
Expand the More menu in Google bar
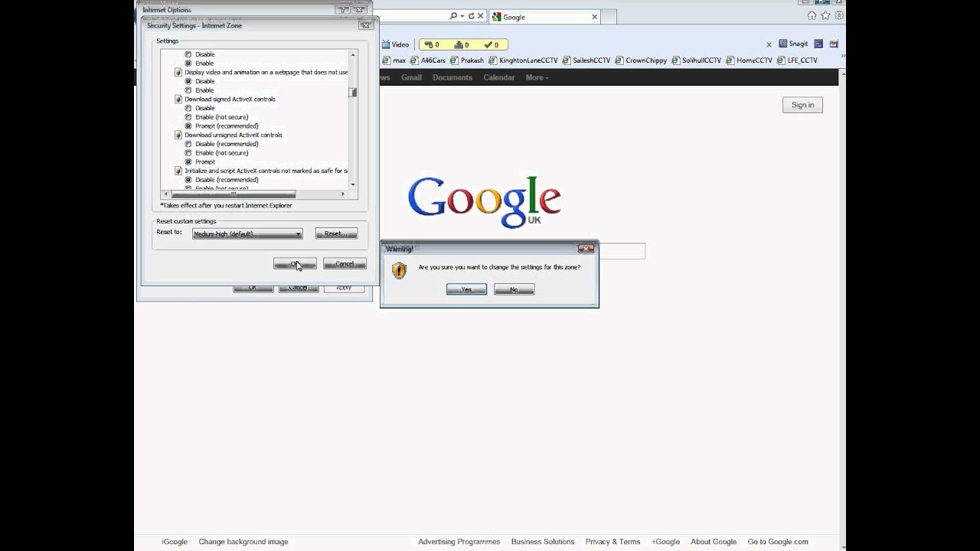coord(537,77)
